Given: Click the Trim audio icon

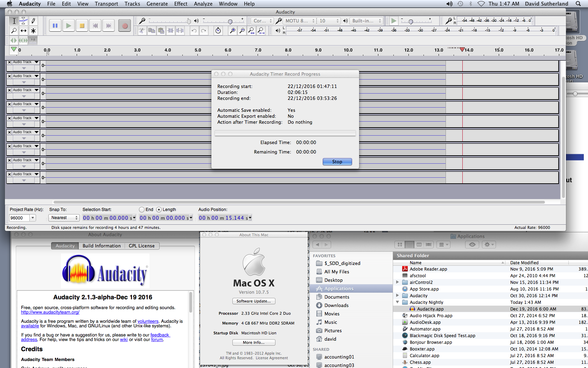Looking at the screenshot, I should (x=170, y=31).
